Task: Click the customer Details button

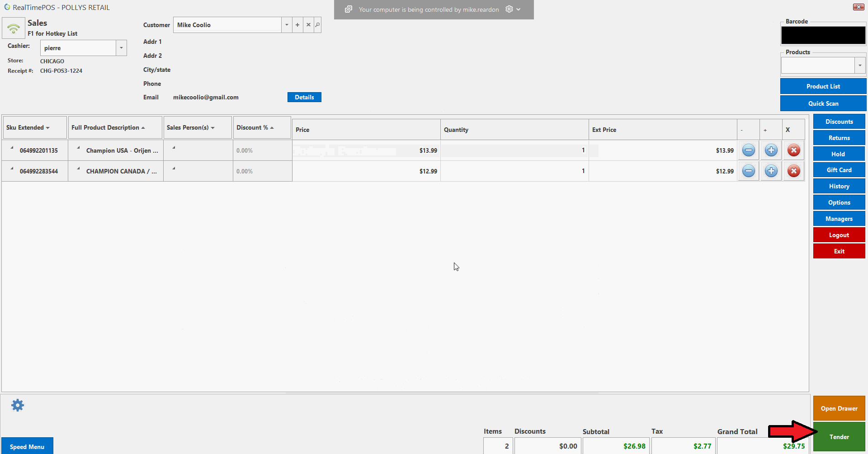Action: [x=304, y=97]
